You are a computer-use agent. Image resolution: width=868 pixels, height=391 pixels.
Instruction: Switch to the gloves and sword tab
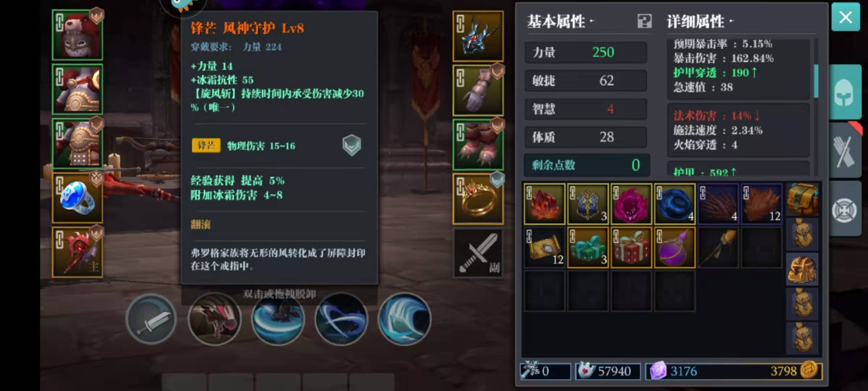845,150
